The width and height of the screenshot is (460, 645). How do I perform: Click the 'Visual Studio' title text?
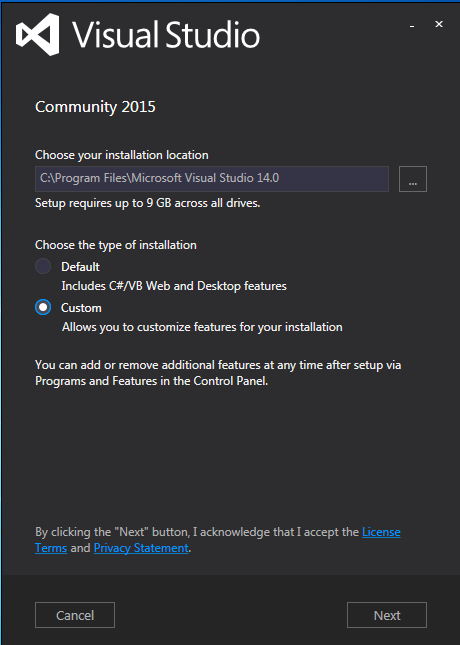[166, 35]
